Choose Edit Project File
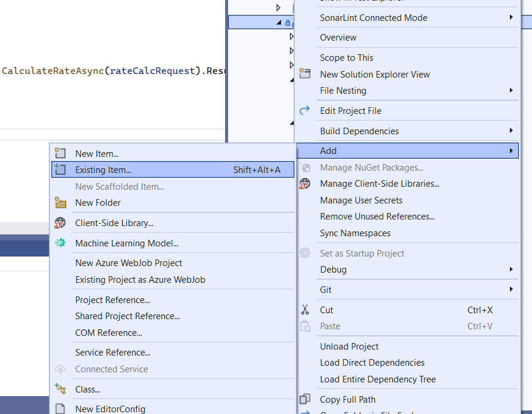Screen dimensions: 532x414 408,111
